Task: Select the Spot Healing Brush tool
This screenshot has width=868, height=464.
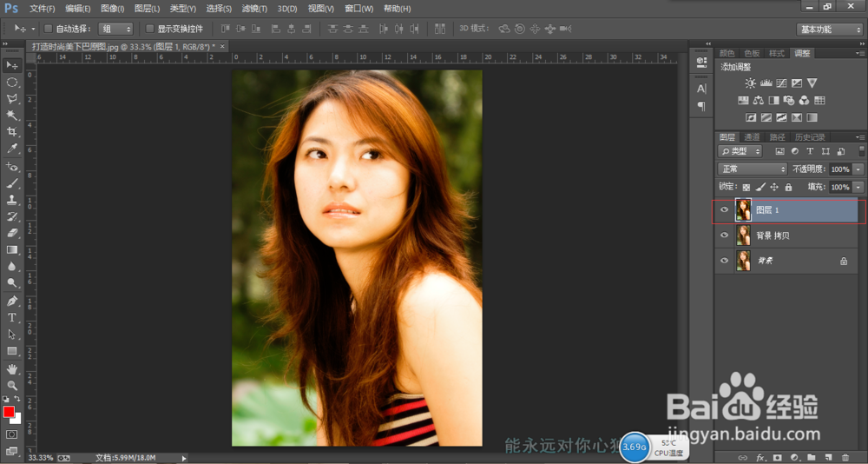Action: (11, 166)
